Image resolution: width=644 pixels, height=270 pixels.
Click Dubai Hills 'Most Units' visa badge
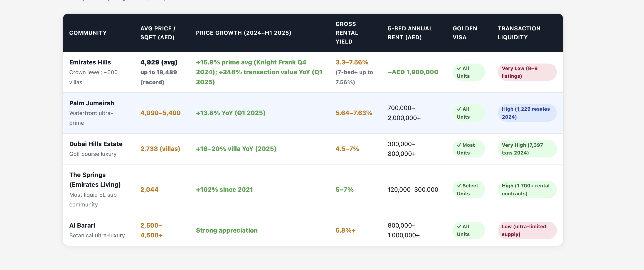pos(468,149)
